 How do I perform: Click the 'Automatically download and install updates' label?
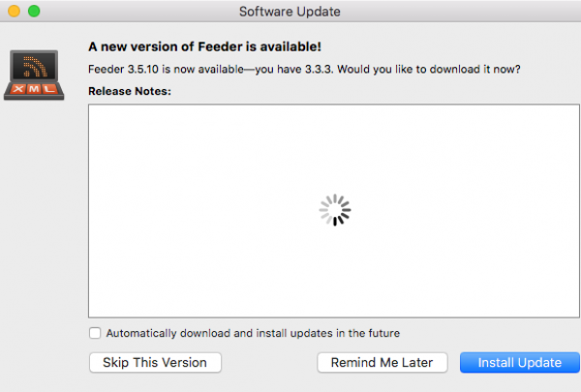(x=253, y=333)
